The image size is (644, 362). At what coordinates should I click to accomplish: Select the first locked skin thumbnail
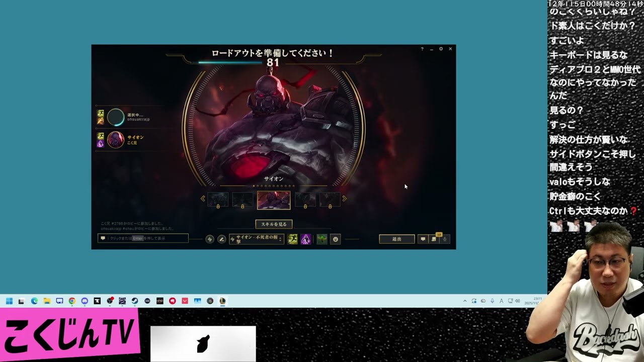[218, 200]
